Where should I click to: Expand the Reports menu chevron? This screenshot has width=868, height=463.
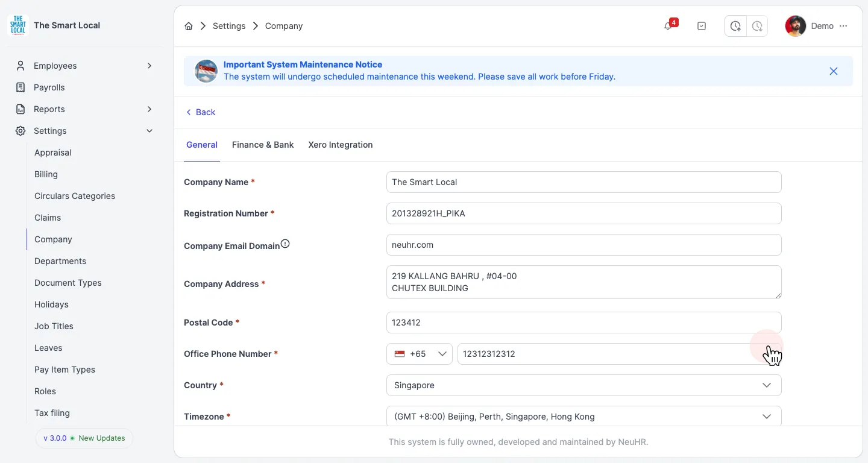point(149,109)
